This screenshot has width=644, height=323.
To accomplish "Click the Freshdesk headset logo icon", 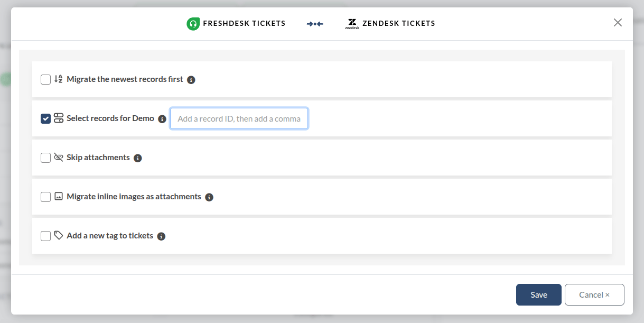I will 193,23.
